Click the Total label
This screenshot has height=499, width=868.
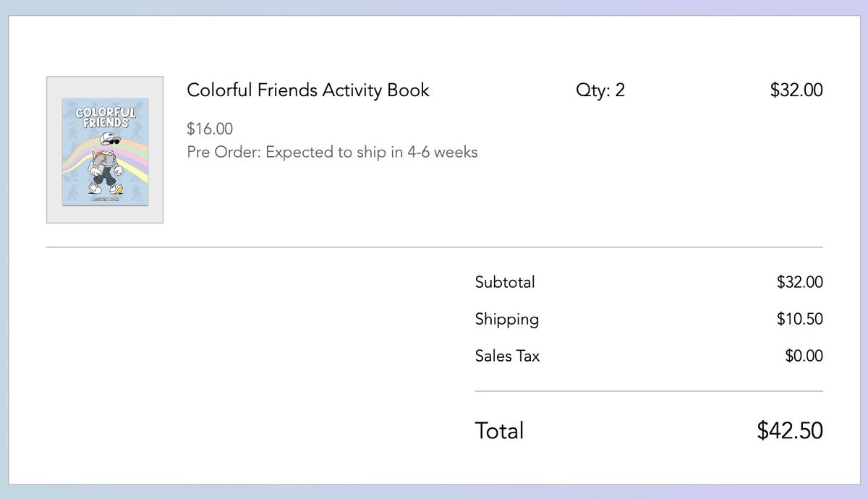pyautogui.click(x=499, y=431)
